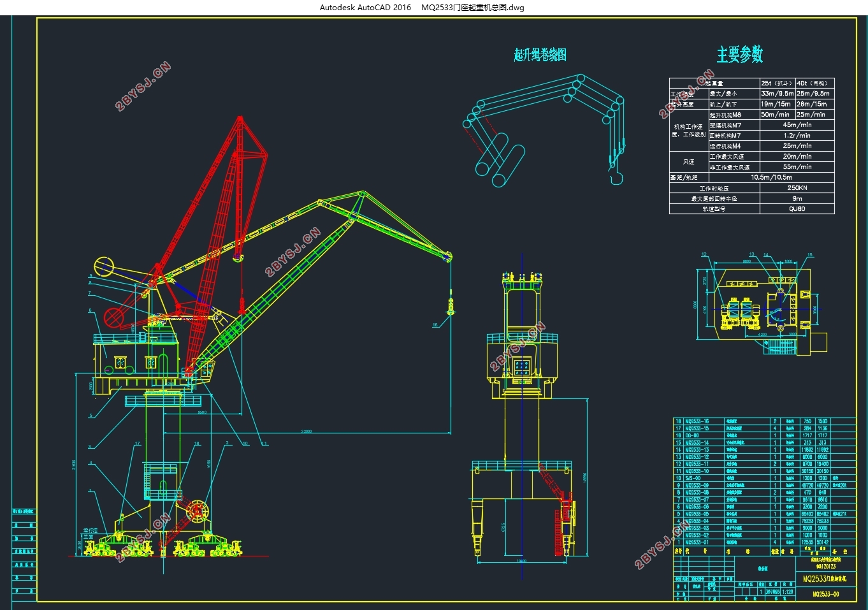Viewport: 868px width, 610px height.
Task: Click drawing title MQ2533门座起重机 in title block
Action: (825, 579)
